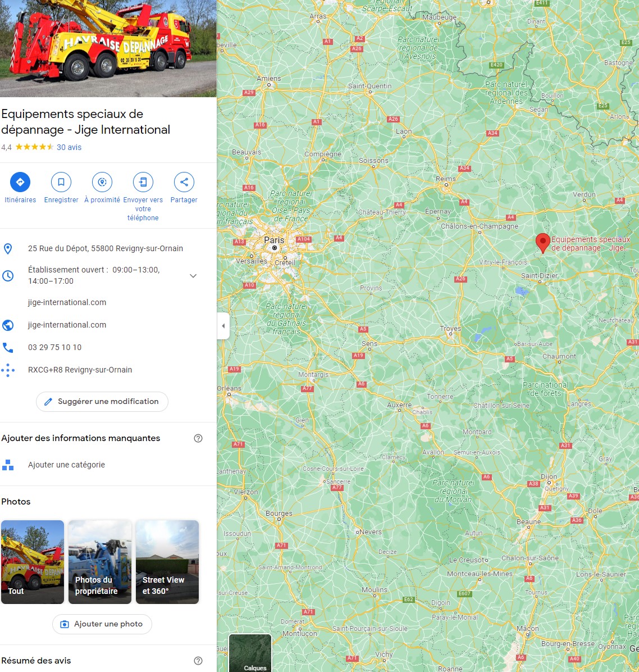Open Street View et 360° thumbnail
The height and width of the screenshot is (672, 639).
[167, 562]
